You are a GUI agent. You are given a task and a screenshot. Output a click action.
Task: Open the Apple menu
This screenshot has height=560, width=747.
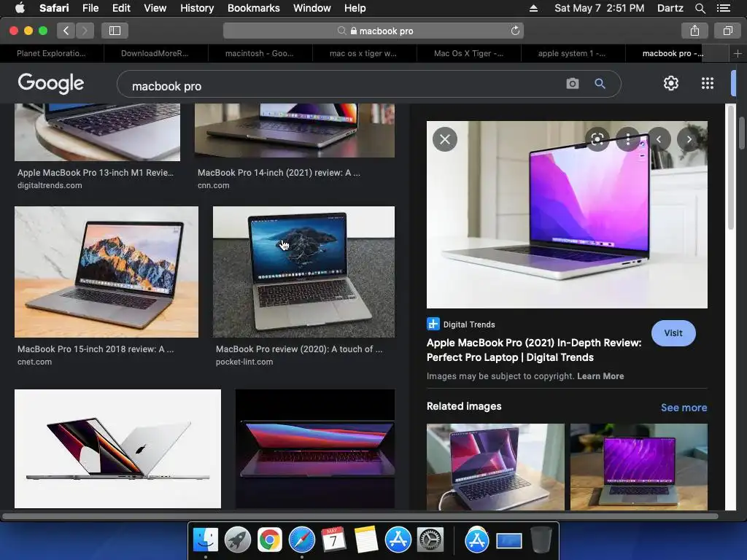pos(20,8)
